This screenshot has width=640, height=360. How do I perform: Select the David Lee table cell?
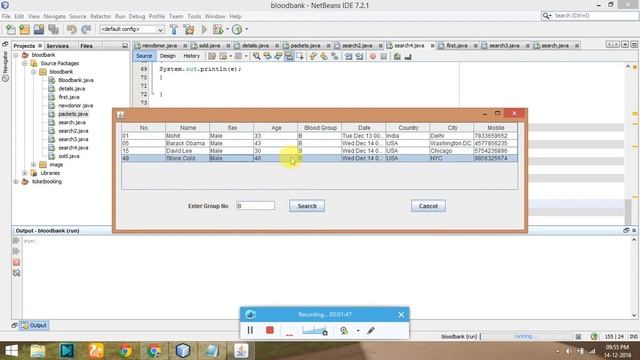[x=187, y=151]
